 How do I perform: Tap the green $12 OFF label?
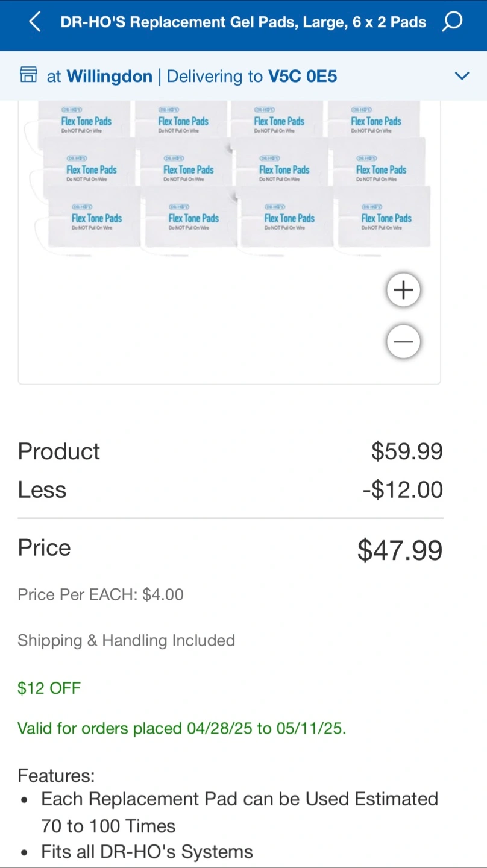[49, 688]
